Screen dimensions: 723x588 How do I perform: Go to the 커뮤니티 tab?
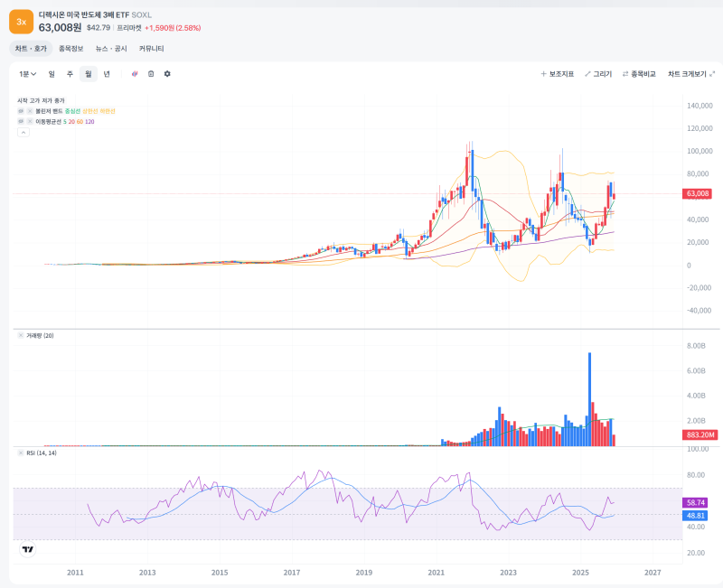click(x=152, y=49)
